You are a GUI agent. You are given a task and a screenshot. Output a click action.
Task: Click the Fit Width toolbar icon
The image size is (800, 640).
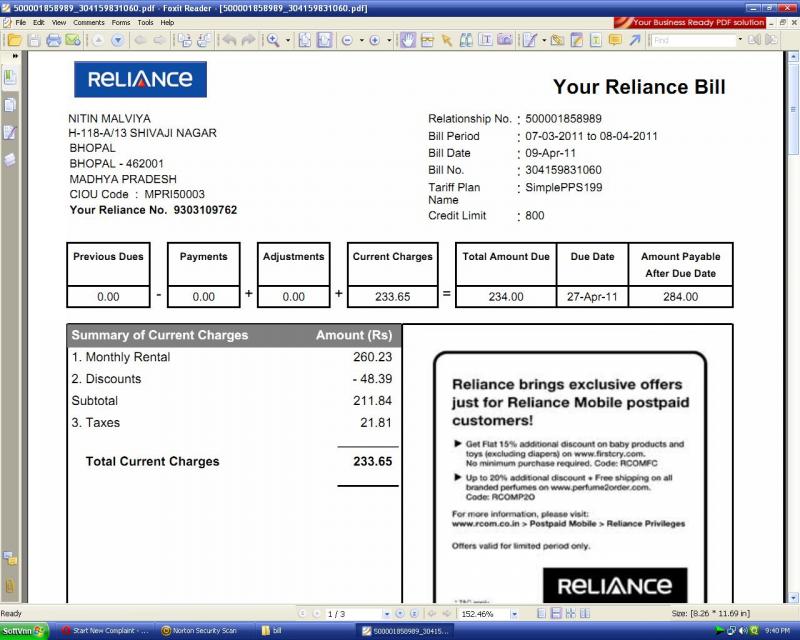tap(324, 40)
